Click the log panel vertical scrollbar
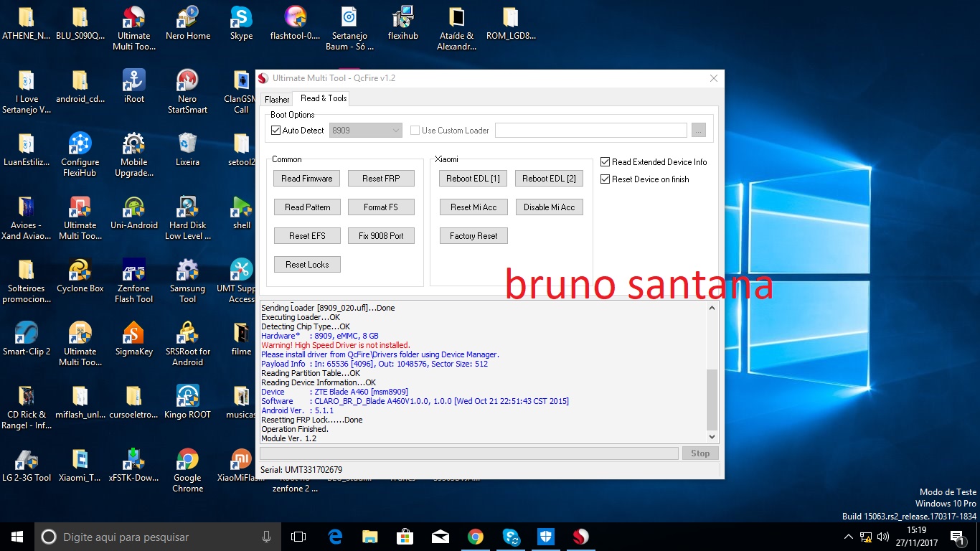980x551 pixels. [712, 372]
